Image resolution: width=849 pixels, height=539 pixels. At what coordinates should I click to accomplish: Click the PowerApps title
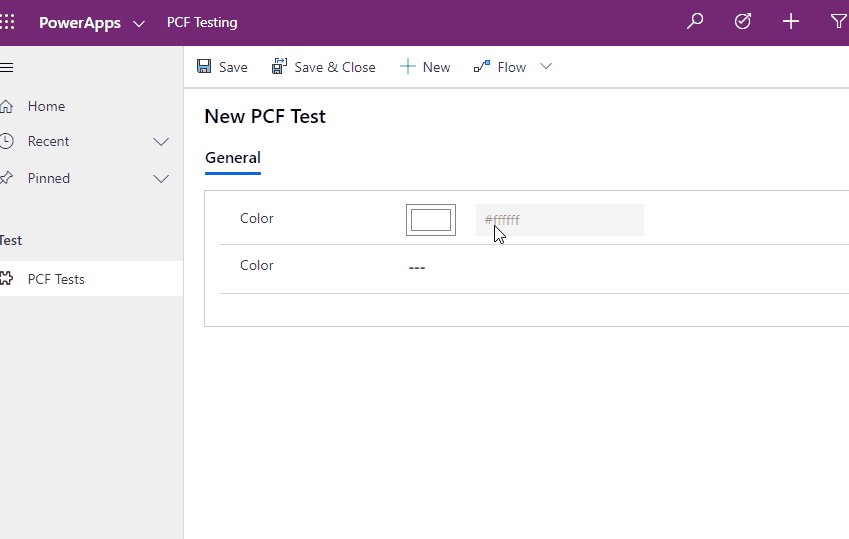coord(80,23)
